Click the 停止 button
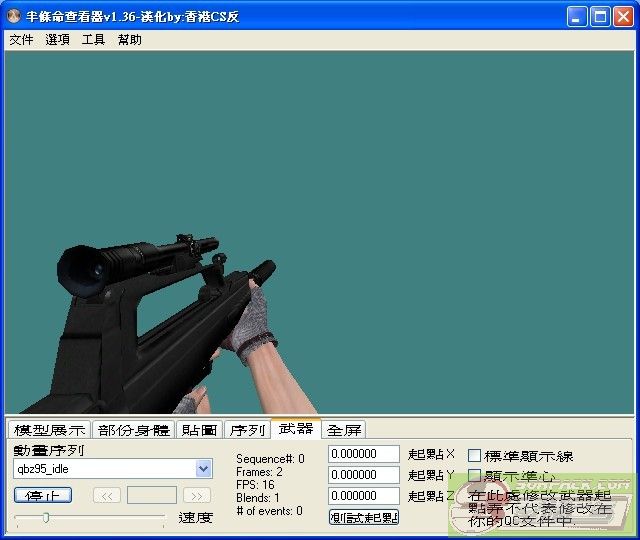Viewport: 640px width, 540px height. coord(43,496)
